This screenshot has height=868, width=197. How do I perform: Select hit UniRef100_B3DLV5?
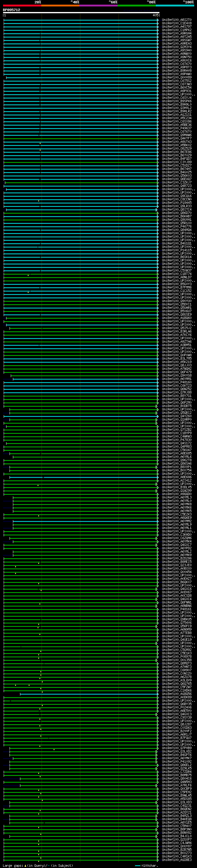pyautogui.click(x=177, y=487)
